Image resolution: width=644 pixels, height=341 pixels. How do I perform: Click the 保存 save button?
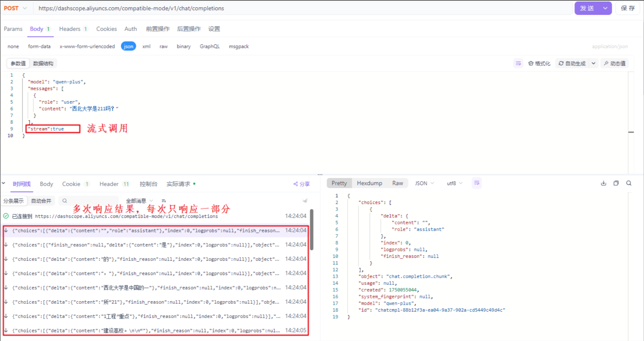coord(627,8)
